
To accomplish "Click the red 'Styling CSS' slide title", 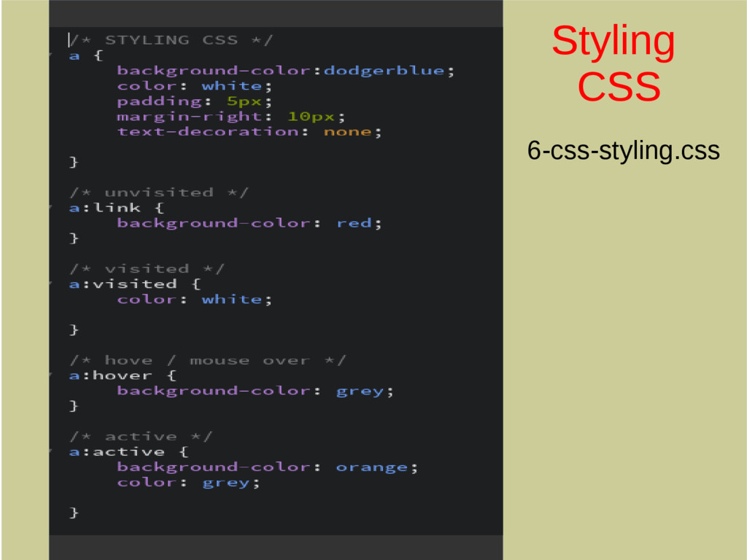I will coord(614,63).
